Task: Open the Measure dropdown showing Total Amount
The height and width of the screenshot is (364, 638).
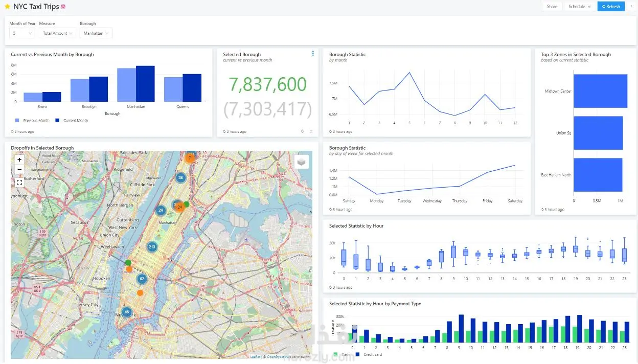Action: (57, 33)
